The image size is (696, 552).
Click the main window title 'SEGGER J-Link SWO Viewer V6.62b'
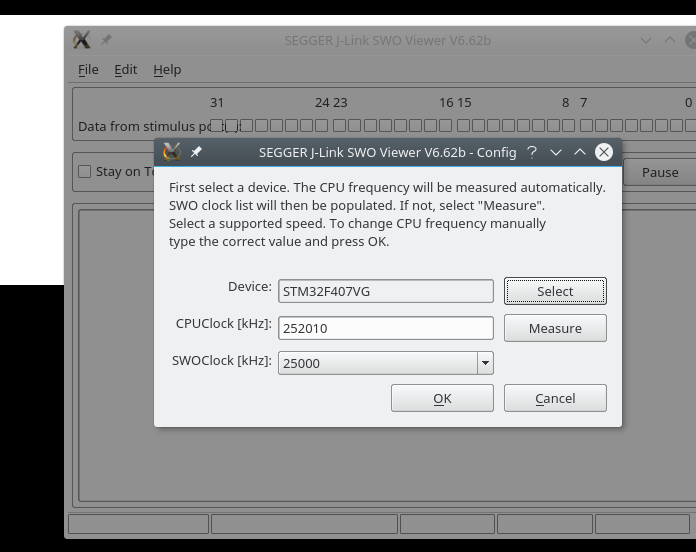click(388, 40)
